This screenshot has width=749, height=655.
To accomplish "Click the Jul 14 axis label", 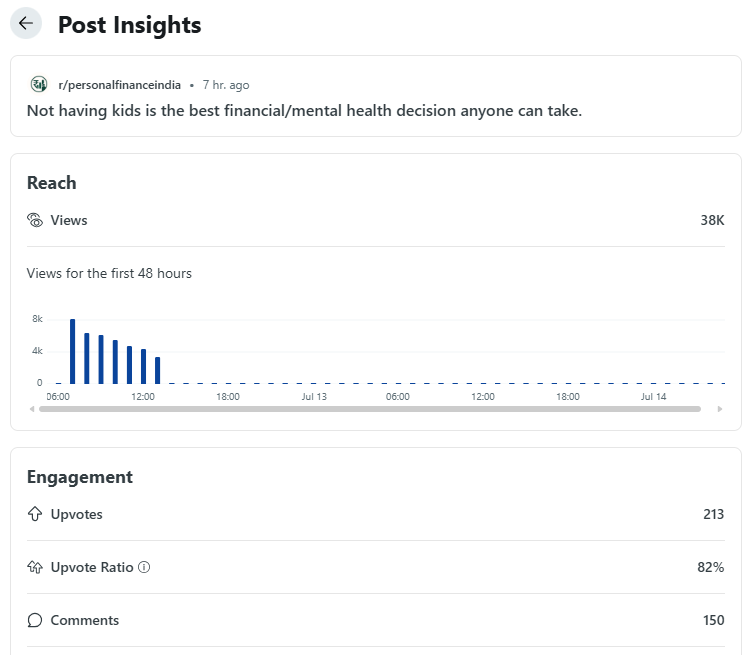I will pyautogui.click(x=654, y=397).
